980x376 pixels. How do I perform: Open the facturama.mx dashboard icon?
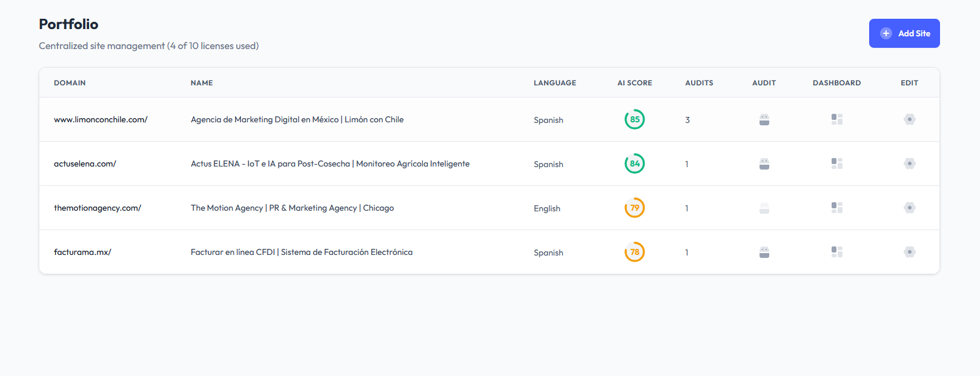click(x=837, y=252)
